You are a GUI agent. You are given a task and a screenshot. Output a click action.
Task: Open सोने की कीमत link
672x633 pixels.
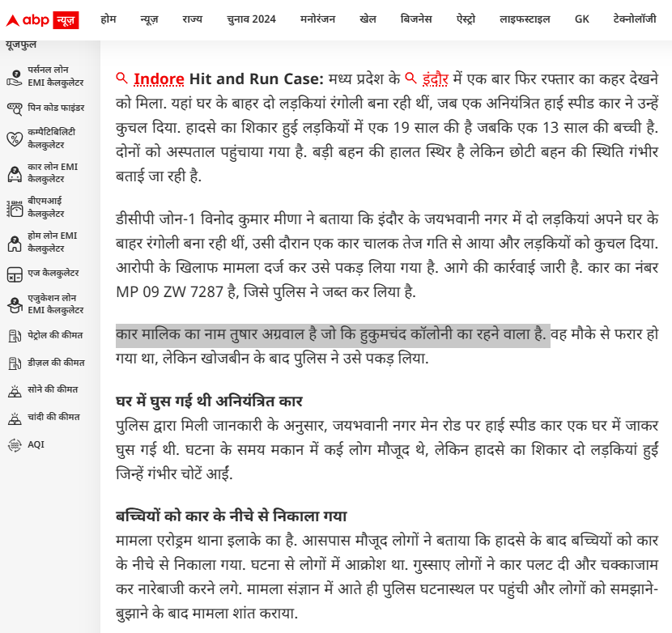pyautogui.click(x=53, y=389)
